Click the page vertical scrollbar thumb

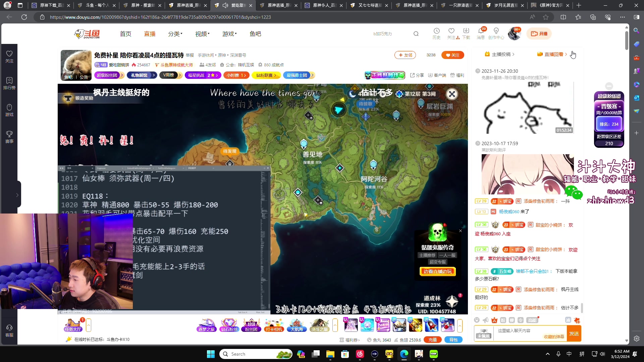pos(627,40)
